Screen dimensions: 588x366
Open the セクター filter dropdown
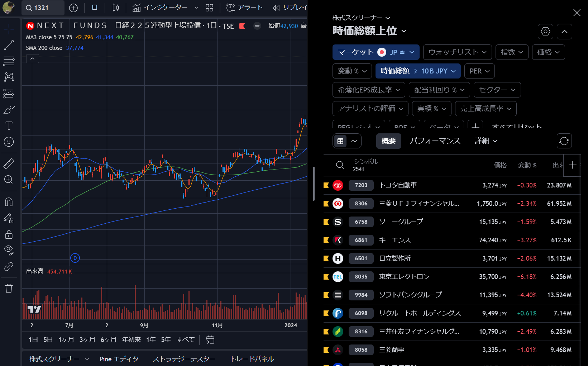(497, 90)
